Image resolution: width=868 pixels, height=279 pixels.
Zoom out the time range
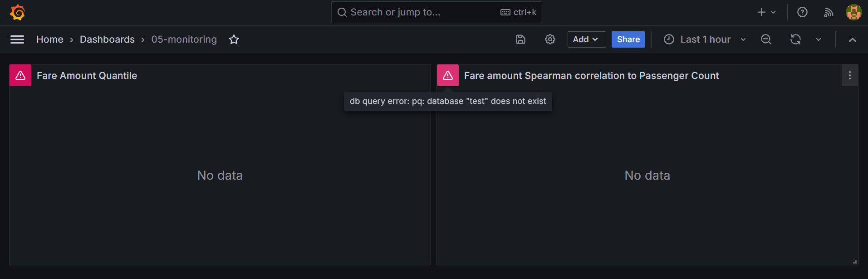point(766,39)
